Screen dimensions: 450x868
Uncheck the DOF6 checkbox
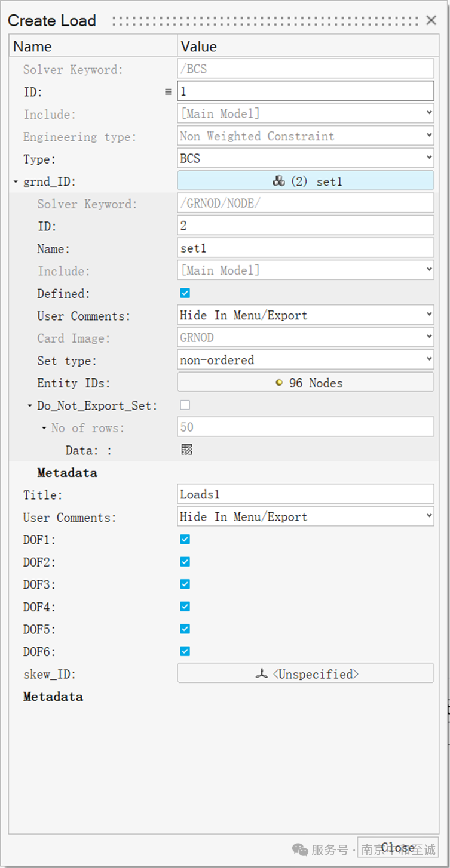click(x=185, y=651)
